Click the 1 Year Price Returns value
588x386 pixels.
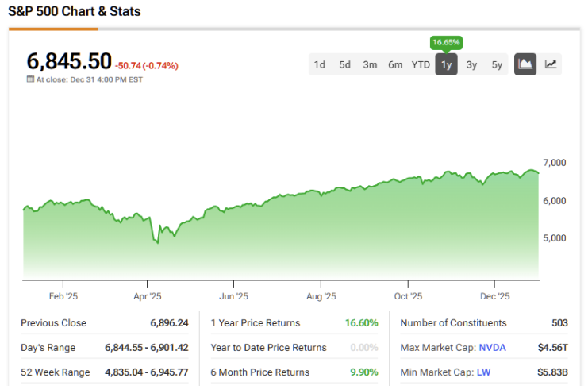tap(361, 322)
